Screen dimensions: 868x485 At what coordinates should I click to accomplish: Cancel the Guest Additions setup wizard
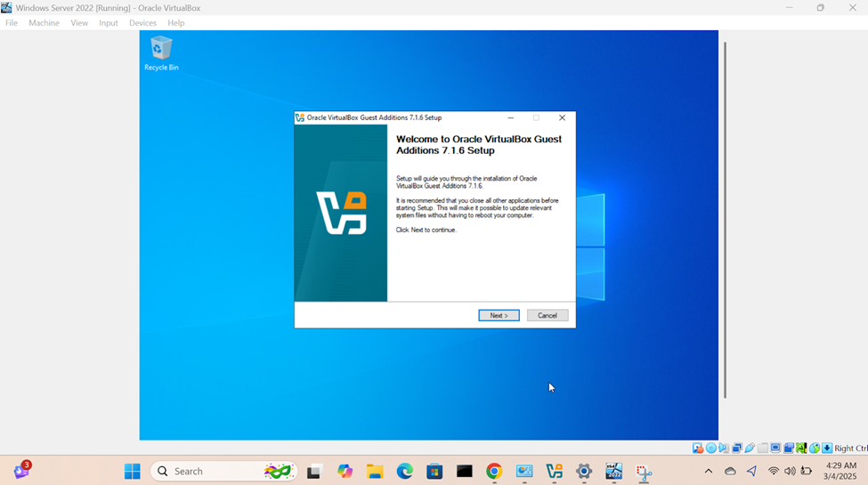click(x=548, y=316)
